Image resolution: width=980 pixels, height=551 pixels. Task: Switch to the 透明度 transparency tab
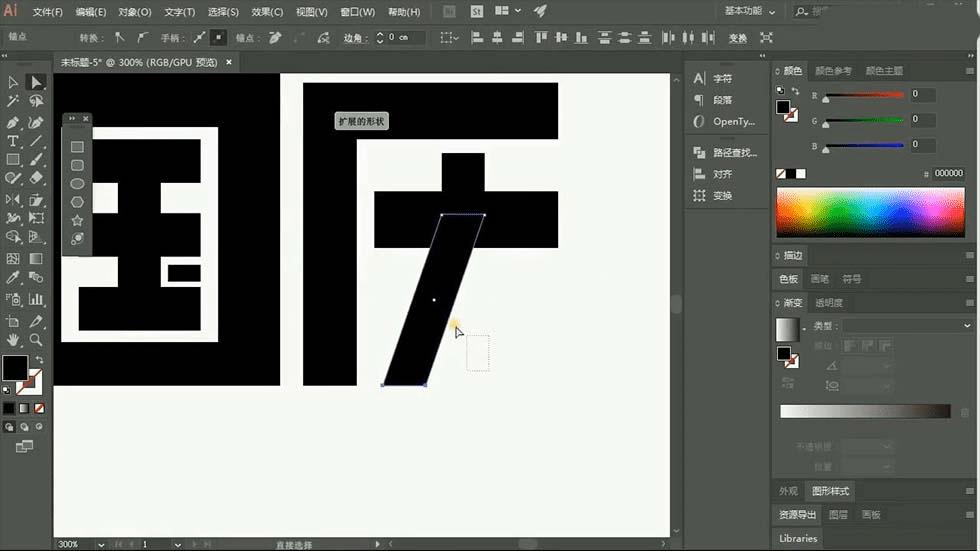click(x=829, y=303)
